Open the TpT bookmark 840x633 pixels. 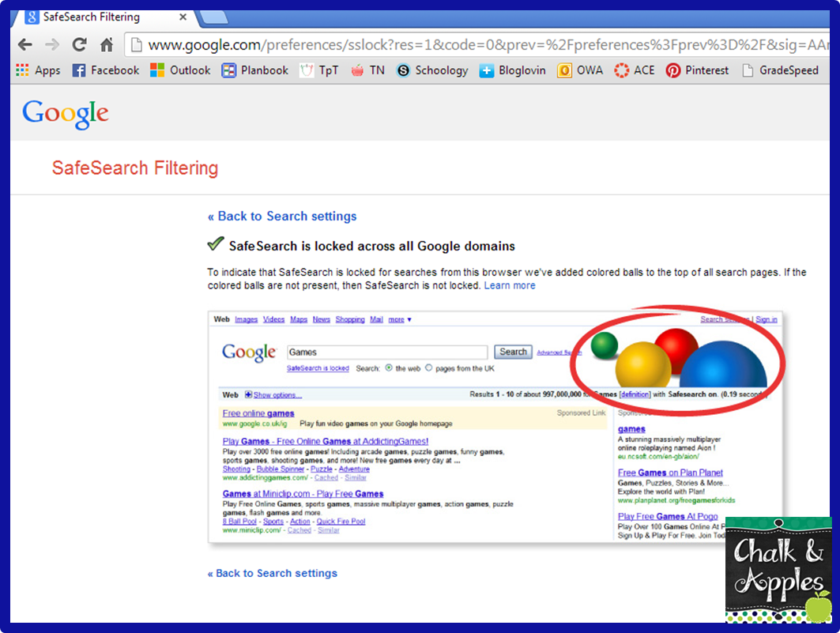(x=327, y=70)
